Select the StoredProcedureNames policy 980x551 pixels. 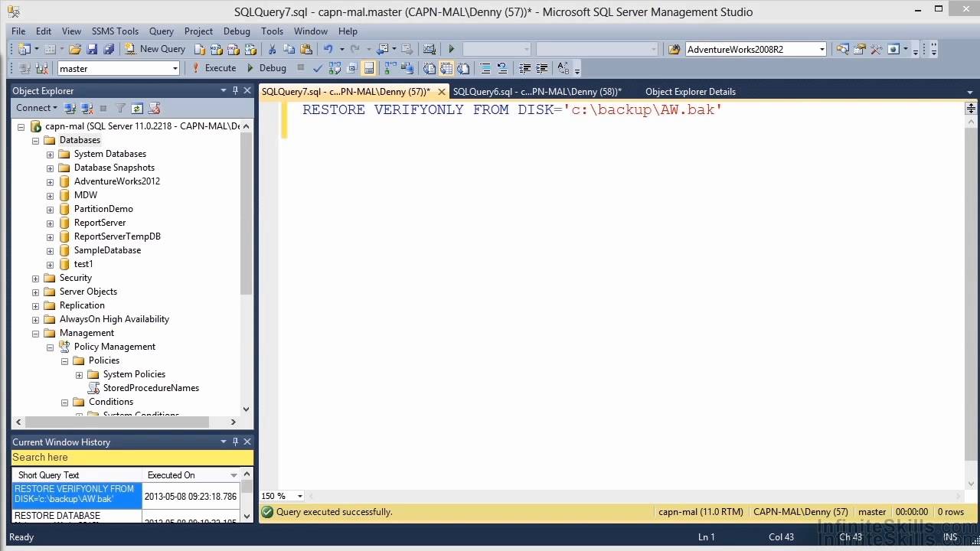[x=151, y=388]
